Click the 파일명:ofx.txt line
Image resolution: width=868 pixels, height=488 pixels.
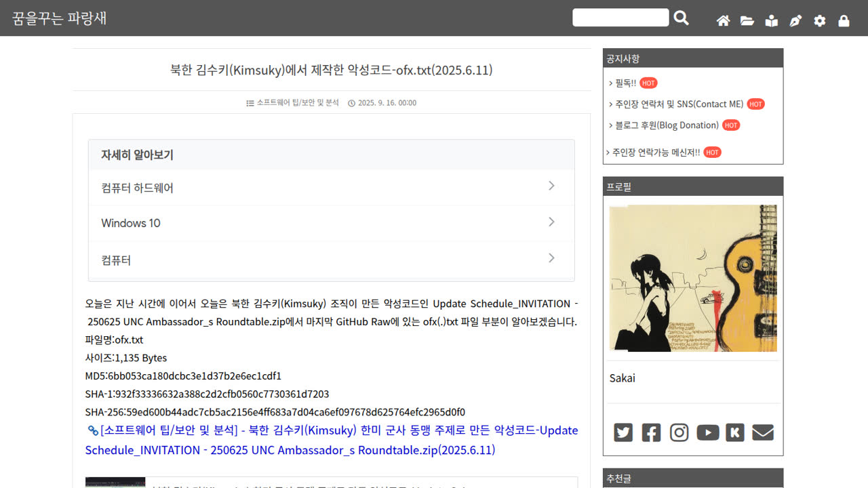[x=114, y=340]
